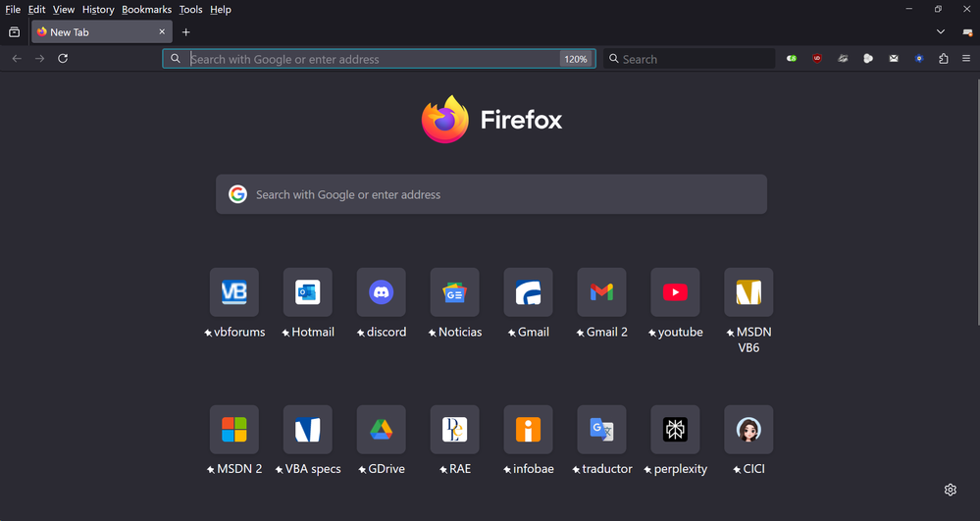Viewport: 980px width, 521px height.
Task: Click the center Google search field
Action: point(490,194)
